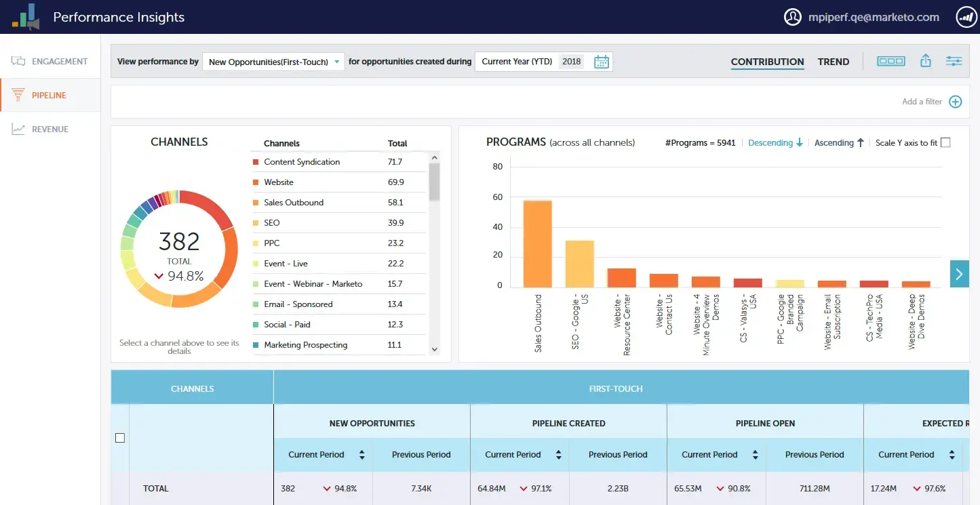Image resolution: width=980 pixels, height=505 pixels.
Task: Click the green Website color swatch in legend
Action: (x=257, y=182)
